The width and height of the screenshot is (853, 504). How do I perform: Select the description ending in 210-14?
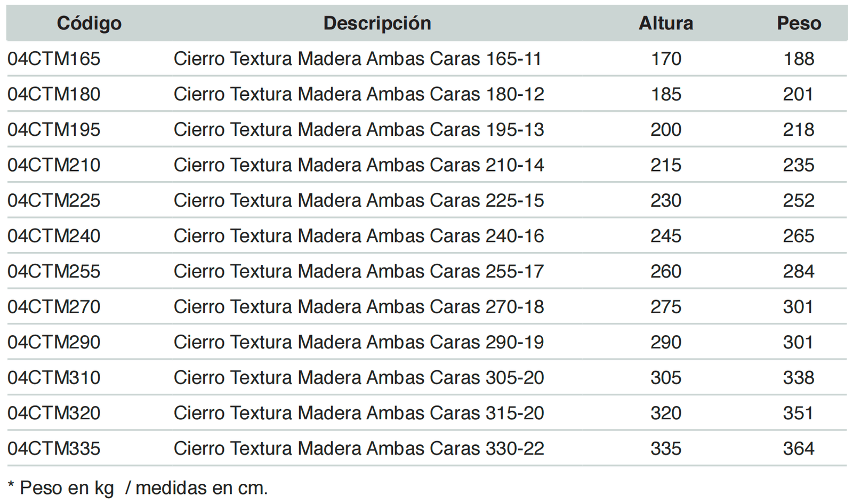click(x=359, y=165)
